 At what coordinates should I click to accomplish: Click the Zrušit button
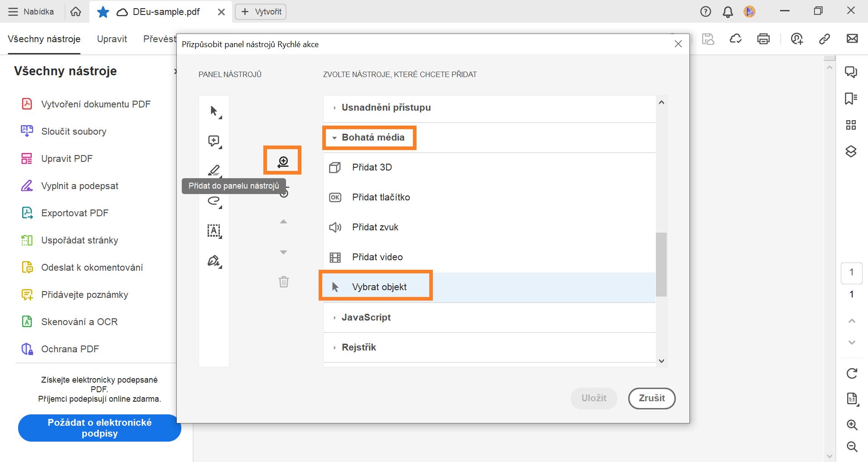651,398
